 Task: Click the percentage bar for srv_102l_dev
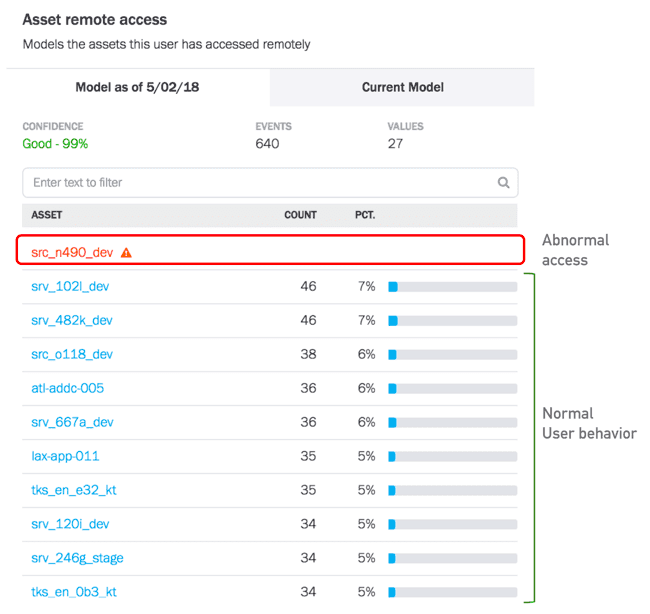453,286
